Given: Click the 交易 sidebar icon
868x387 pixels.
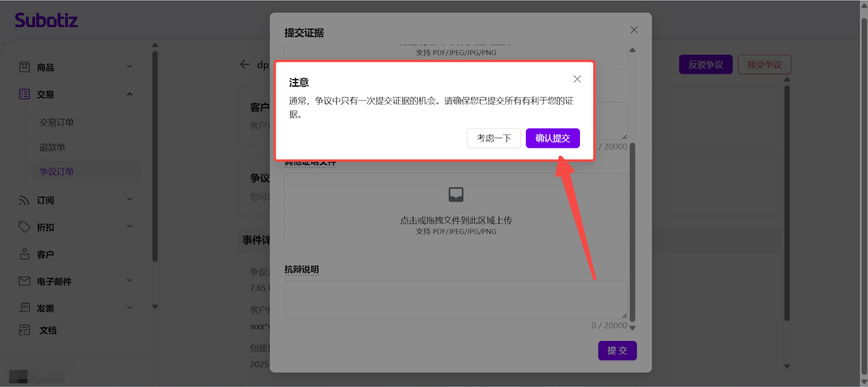Looking at the screenshot, I should [x=24, y=94].
